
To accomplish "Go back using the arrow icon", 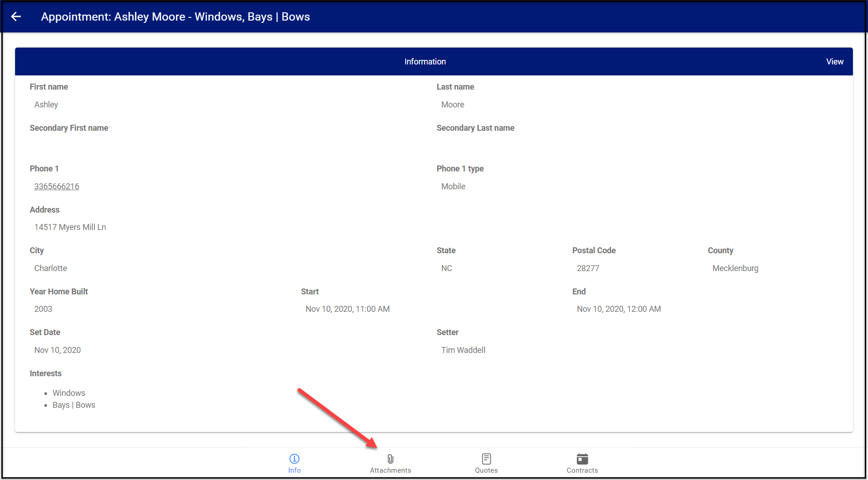I will coord(16,16).
